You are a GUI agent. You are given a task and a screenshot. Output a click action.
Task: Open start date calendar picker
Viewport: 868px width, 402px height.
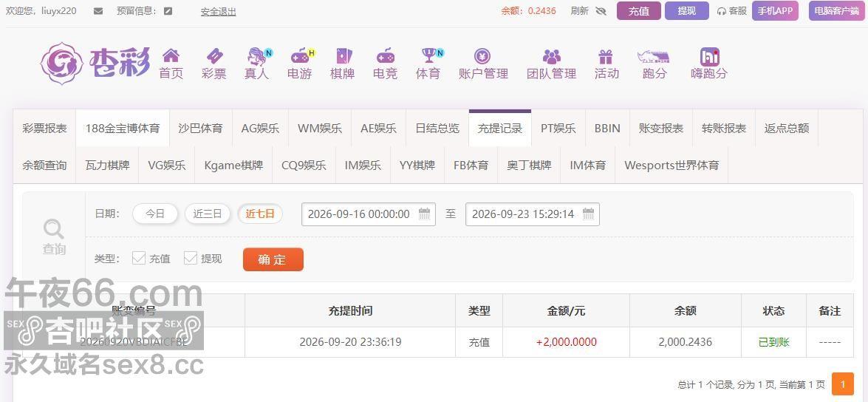(x=424, y=214)
